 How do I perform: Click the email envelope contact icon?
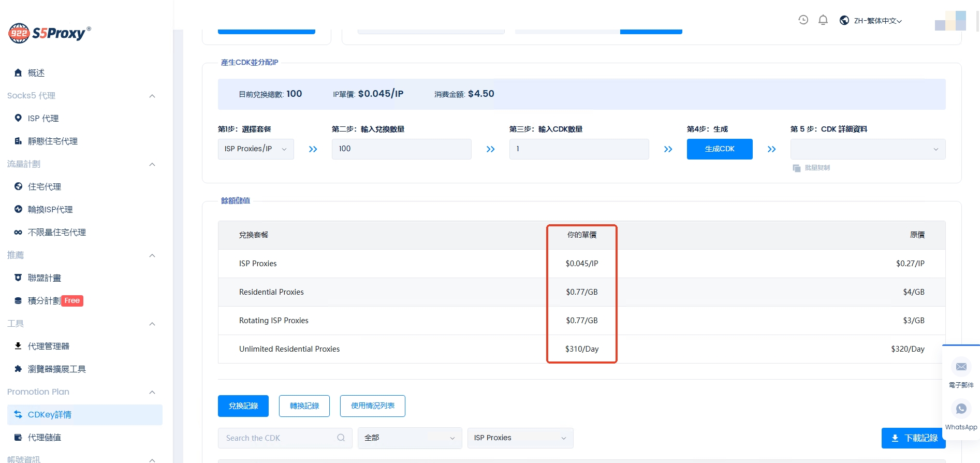point(961,367)
